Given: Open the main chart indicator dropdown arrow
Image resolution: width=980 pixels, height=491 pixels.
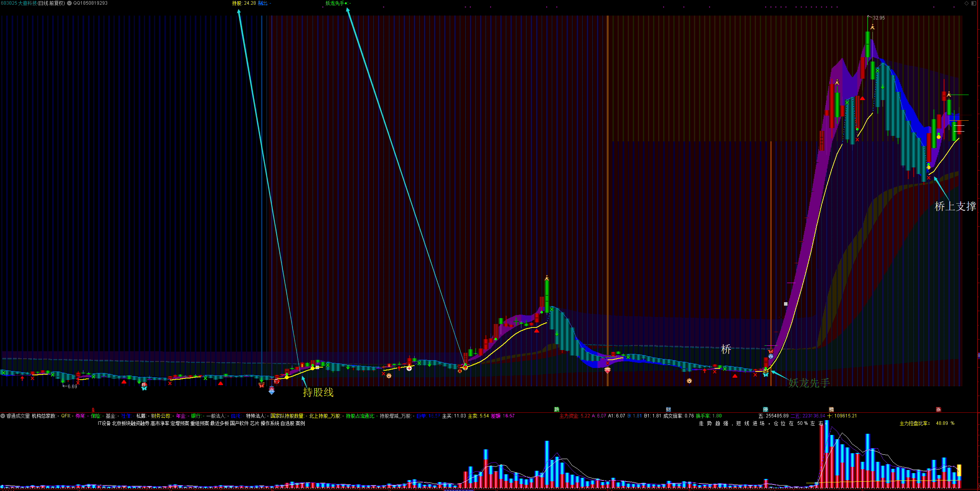Looking at the screenshot, I should tap(69, 3).
